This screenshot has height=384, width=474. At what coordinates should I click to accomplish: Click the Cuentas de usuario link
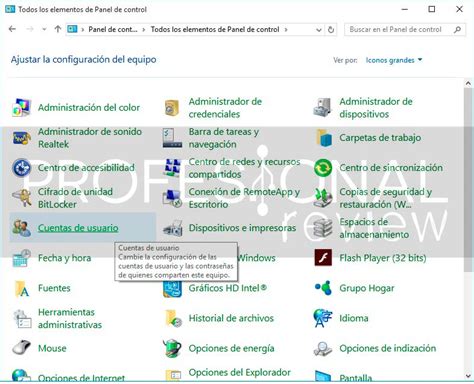pyautogui.click(x=78, y=228)
